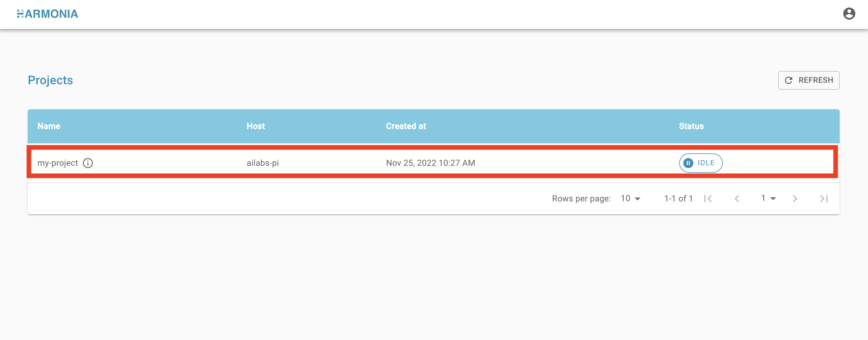
Task: Click the Status column header
Action: pos(691,126)
